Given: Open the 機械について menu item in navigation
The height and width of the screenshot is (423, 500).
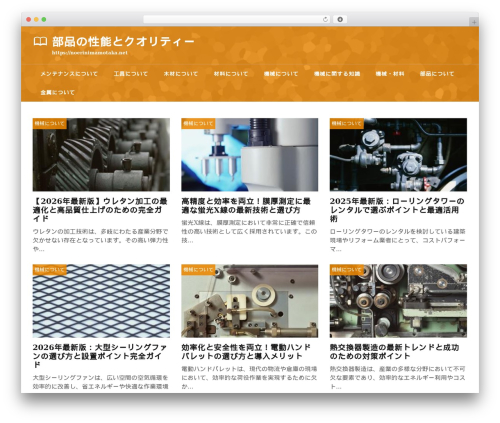Looking at the screenshot, I should (281, 74).
